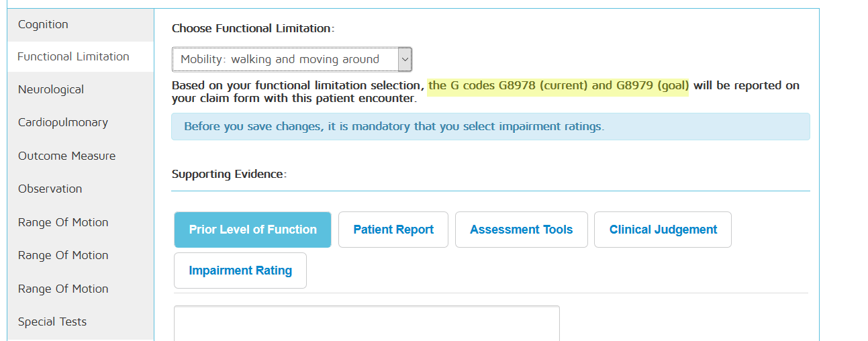This screenshot has width=868, height=341.
Task: Open the Assessment Tools evidence tab
Action: pyautogui.click(x=522, y=230)
